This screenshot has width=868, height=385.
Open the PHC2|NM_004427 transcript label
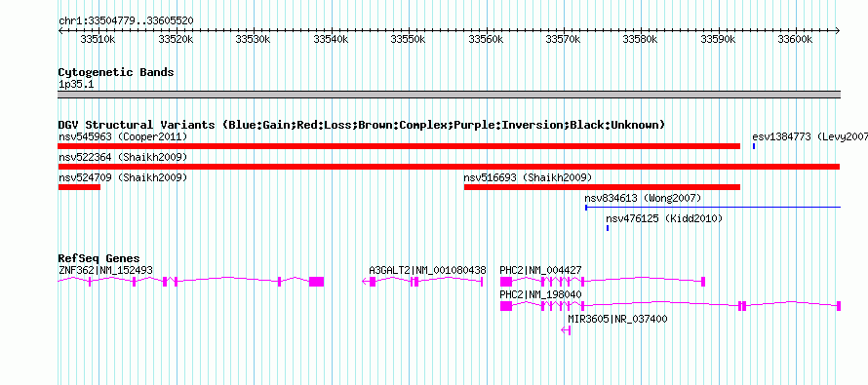[x=541, y=270]
